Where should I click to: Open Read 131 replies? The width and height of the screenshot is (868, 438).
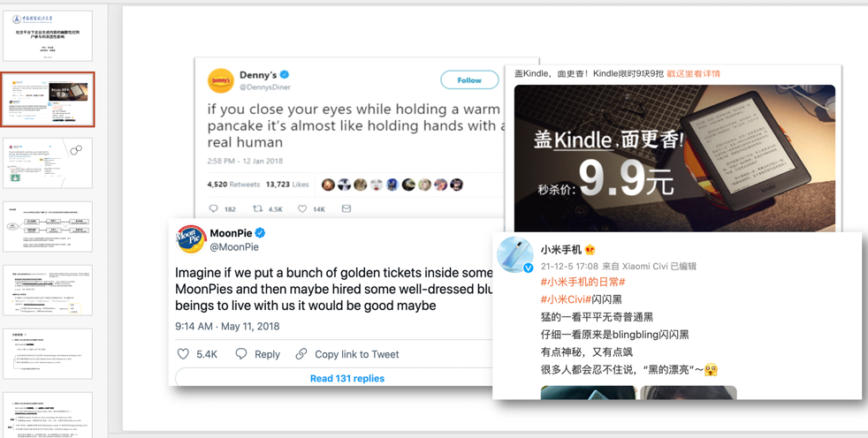pos(347,378)
